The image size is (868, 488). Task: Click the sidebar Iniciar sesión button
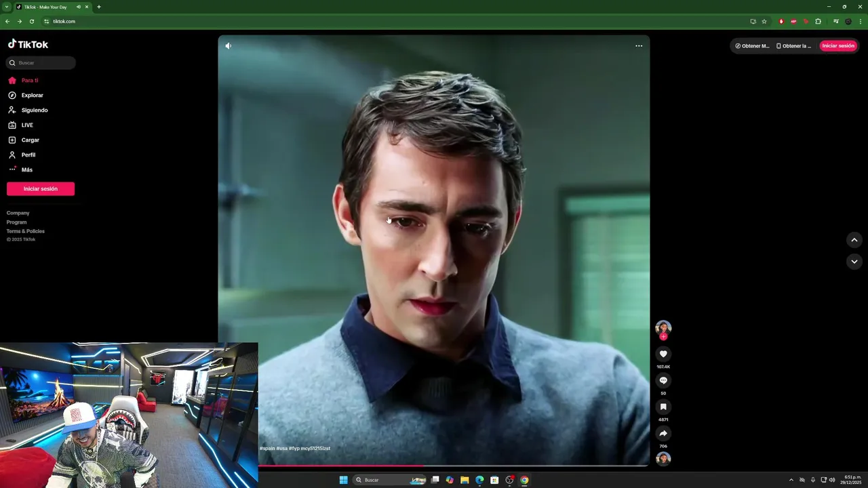coord(41,189)
